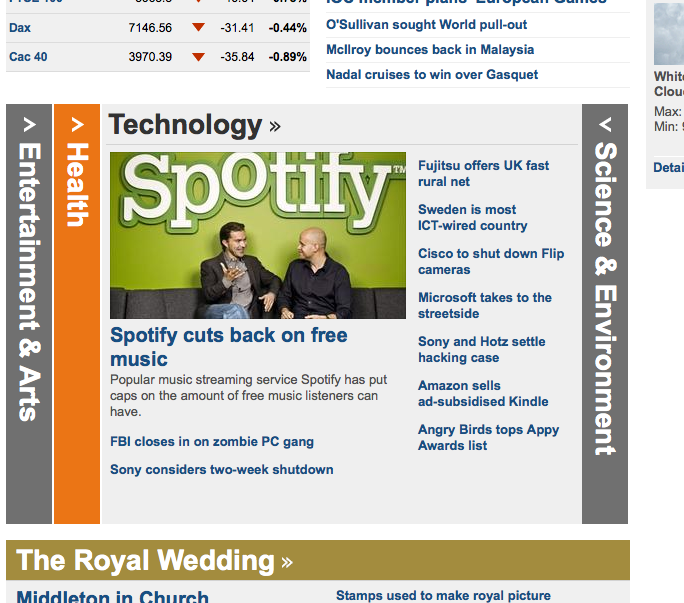
Task: Click the Dax point change -31.41
Action: pyautogui.click(x=237, y=28)
